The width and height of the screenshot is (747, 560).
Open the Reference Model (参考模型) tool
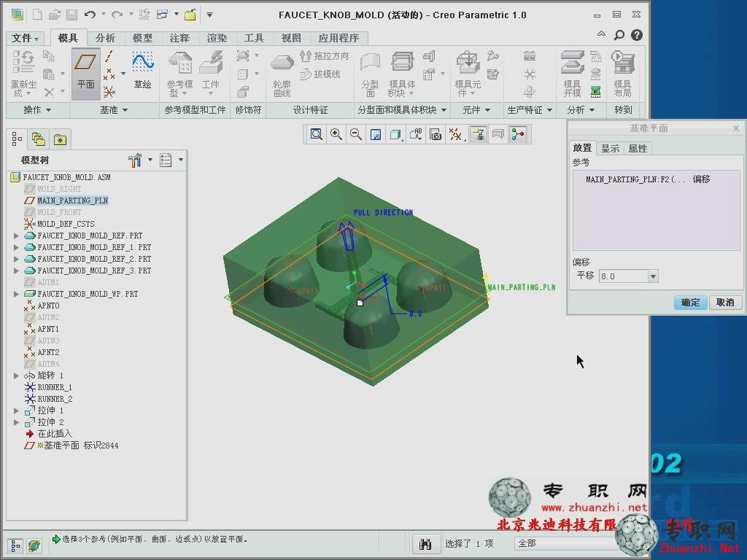click(x=179, y=74)
